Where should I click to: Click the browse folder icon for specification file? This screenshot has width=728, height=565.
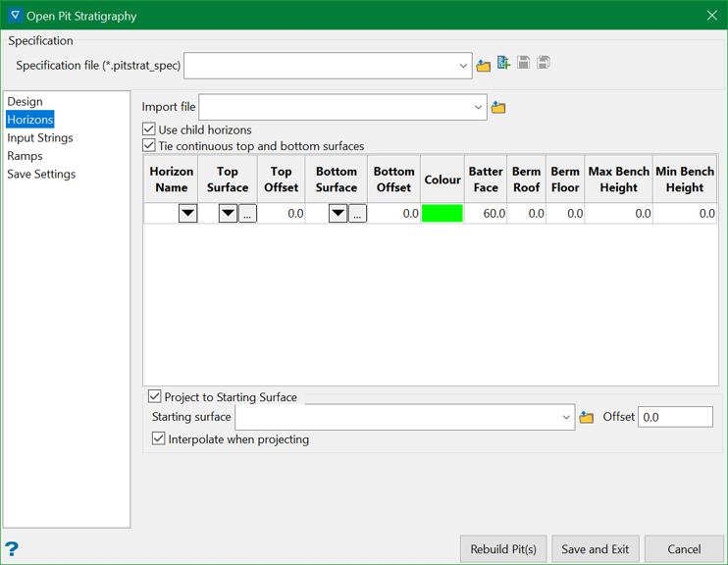[484, 66]
